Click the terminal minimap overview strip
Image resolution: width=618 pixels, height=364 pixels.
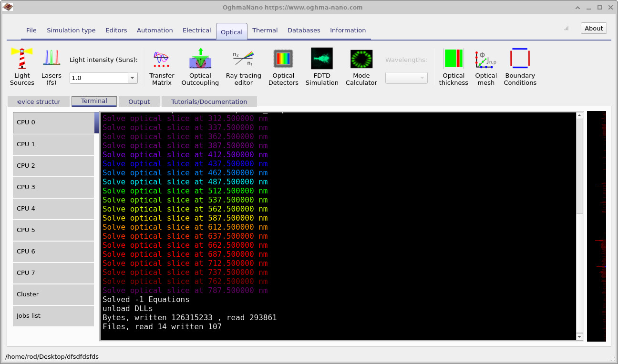tap(596, 226)
